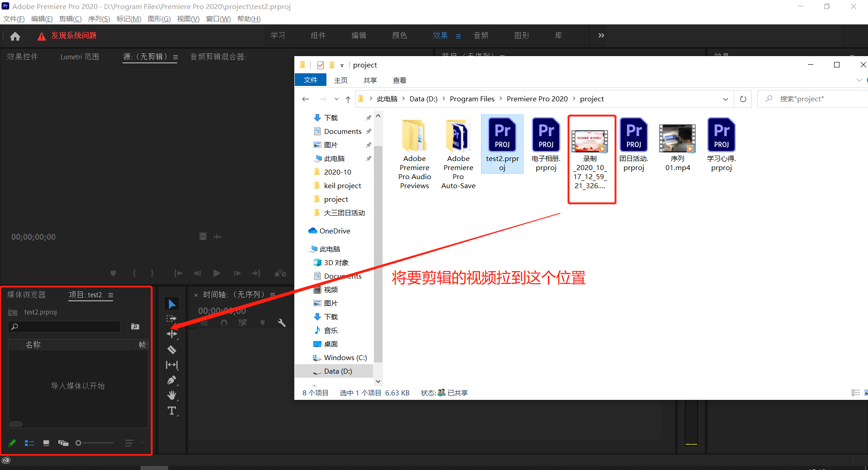Select the Pen tool in toolbar
868x470 pixels.
click(172, 380)
